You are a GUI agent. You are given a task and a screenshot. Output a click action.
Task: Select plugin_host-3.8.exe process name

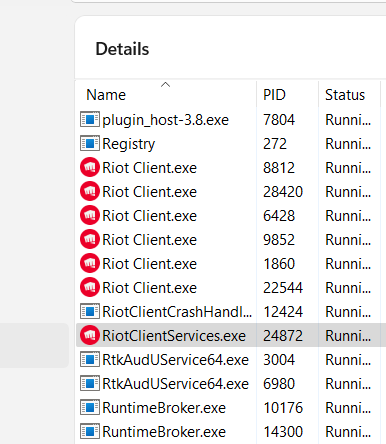[165, 120]
